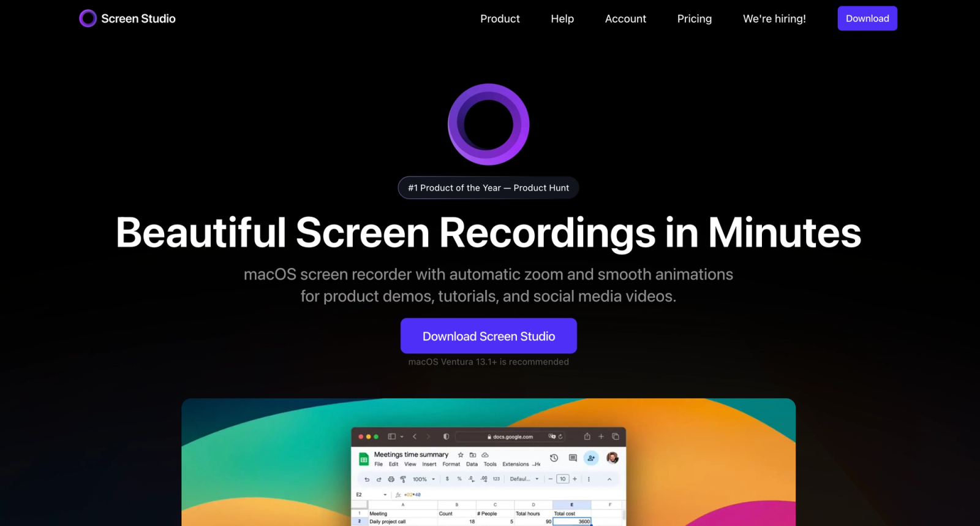Click the font size 10 field
The image size is (980, 526).
coord(562,479)
